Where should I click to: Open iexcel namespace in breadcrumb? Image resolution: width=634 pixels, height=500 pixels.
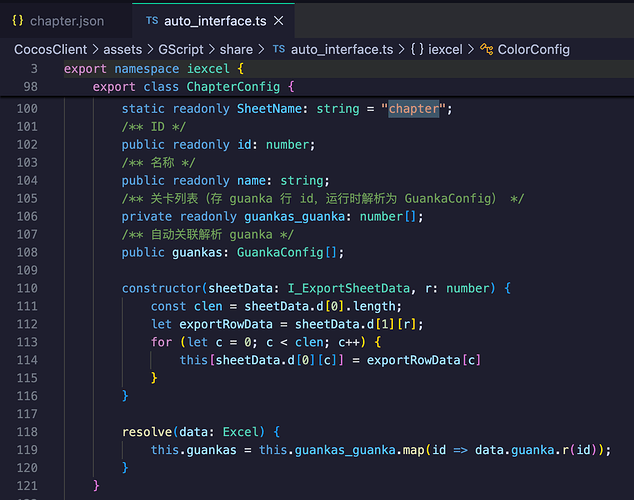445,49
